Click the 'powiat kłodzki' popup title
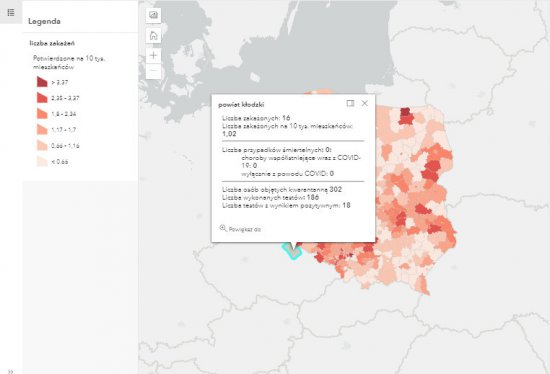The image size is (550, 374). tap(241, 105)
